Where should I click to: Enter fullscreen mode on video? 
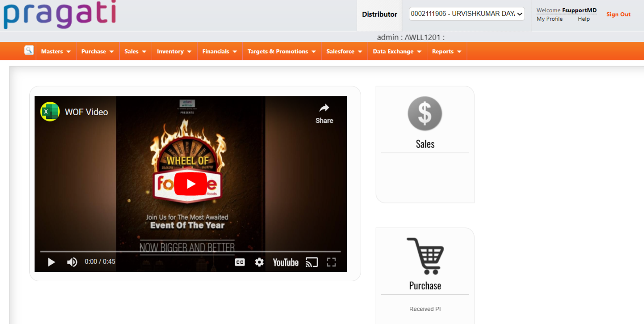(331, 262)
